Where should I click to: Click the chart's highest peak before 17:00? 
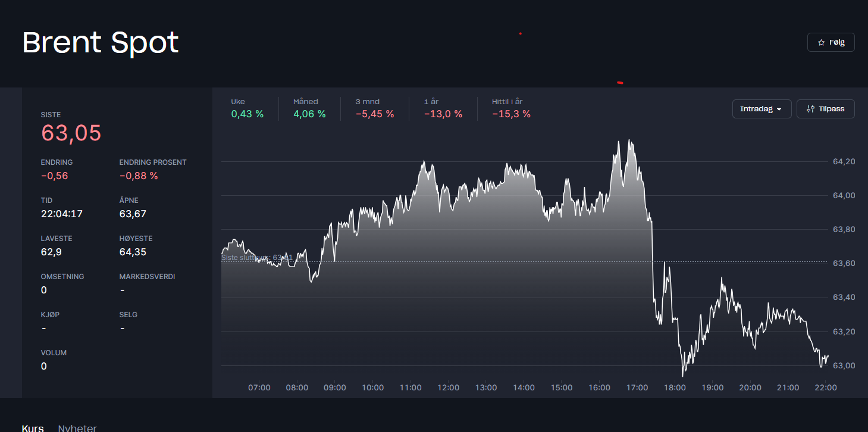629,140
